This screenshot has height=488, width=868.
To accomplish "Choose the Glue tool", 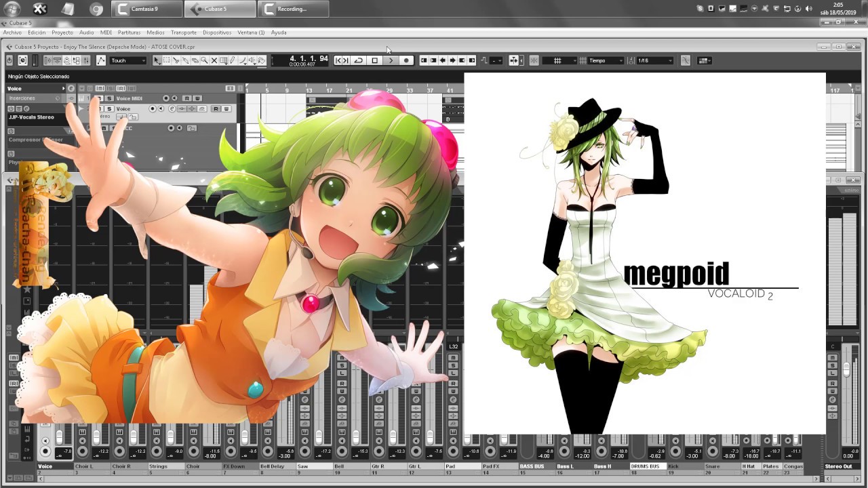I will coord(185,60).
